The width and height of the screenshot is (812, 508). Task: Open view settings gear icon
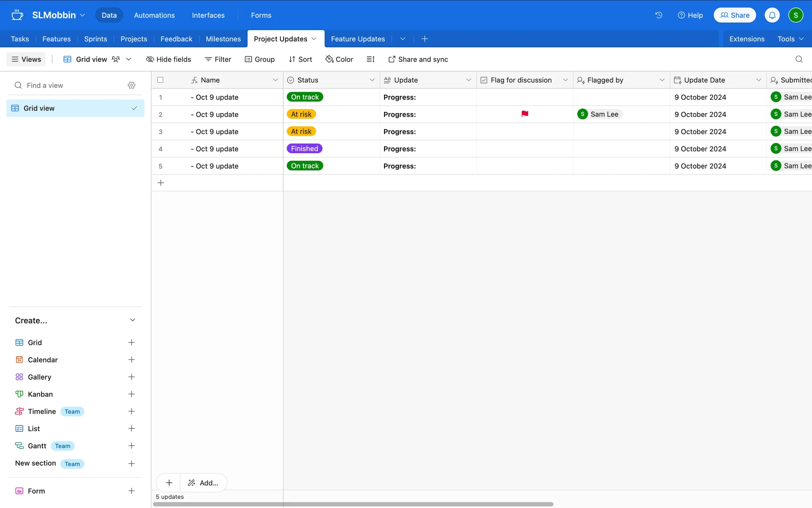[132, 86]
